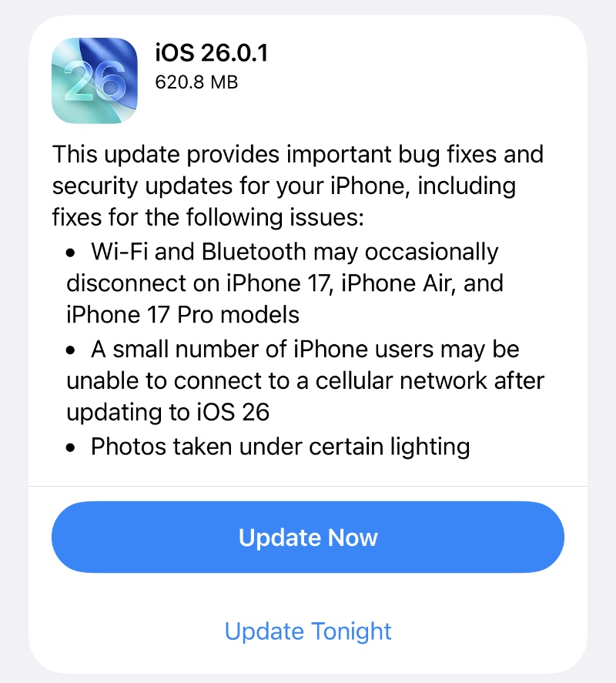The height and width of the screenshot is (683, 616).
Task: Click the 'This update provides important' line
Action: 298,155
